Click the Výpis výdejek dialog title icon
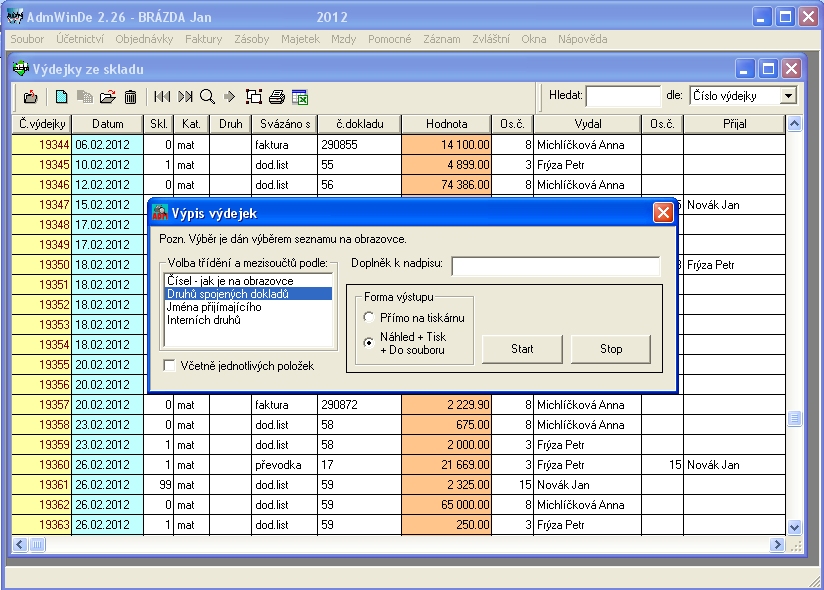 tap(160, 213)
